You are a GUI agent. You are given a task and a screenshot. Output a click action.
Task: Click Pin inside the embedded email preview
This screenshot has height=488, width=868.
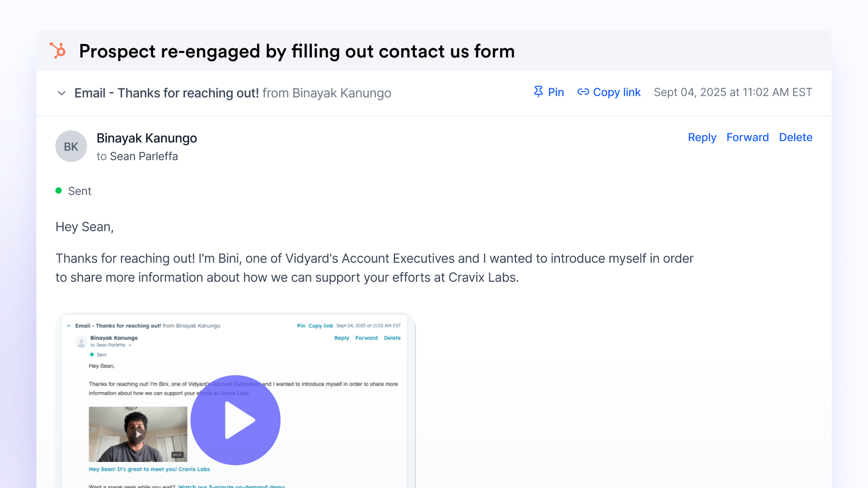[x=301, y=326]
